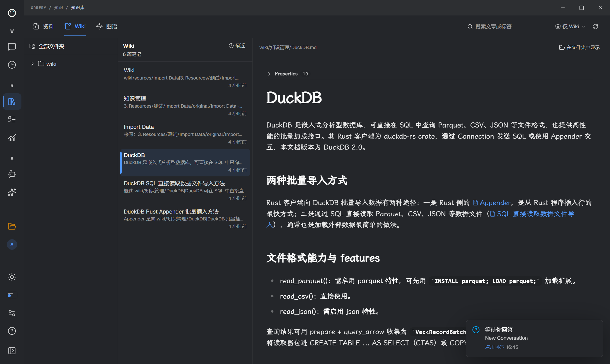
Task: Click the wiki/知识管理/DuckDB.md file path
Action: click(x=288, y=47)
